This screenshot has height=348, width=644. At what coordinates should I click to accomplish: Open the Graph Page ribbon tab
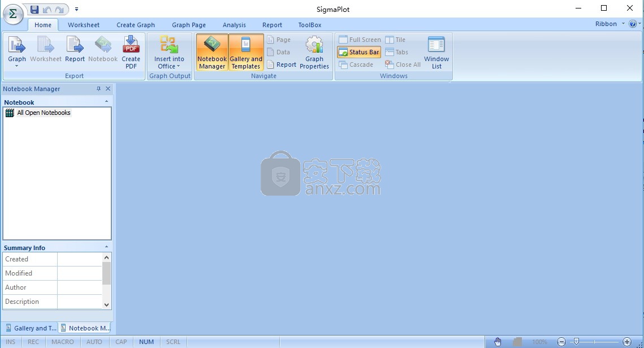[189, 25]
